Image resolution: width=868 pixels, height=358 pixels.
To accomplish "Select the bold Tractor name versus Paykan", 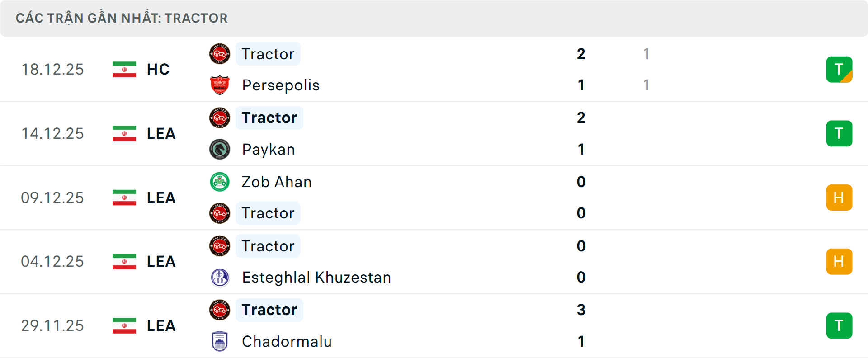I will (269, 118).
